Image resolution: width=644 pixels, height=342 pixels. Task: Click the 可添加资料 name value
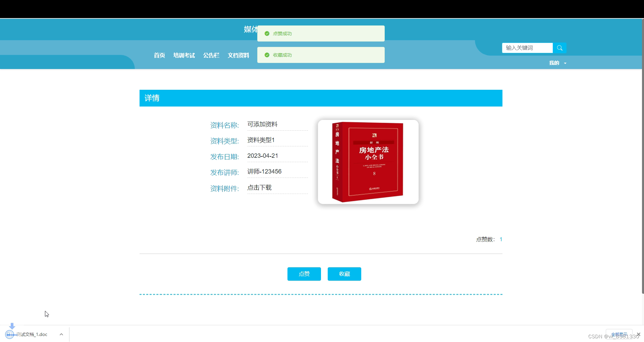coord(262,124)
